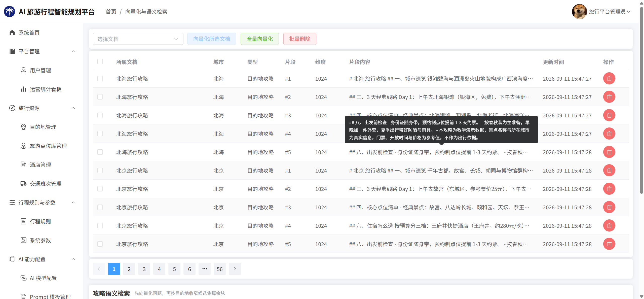Viewport: 644px width, 299px height.
Task: Click the previous page arrow
Action: pos(99,269)
